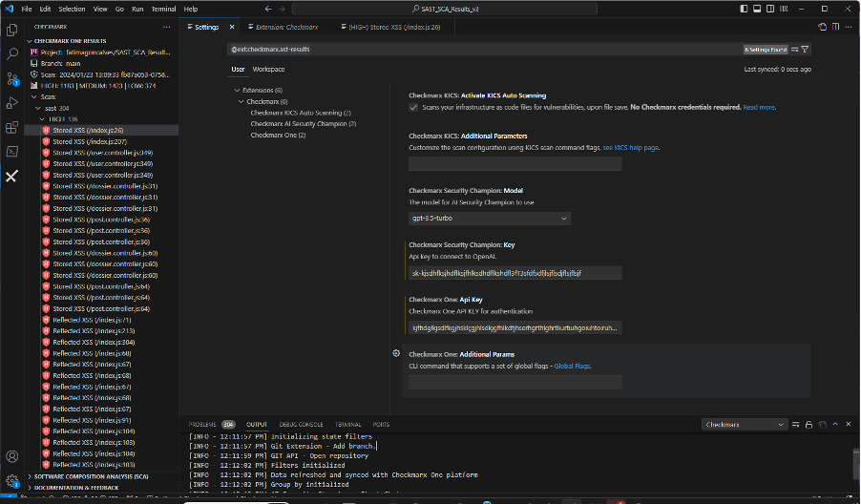Open the Terminal panel tab
The width and height of the screenshot is (861, 504).
(348, 425)
